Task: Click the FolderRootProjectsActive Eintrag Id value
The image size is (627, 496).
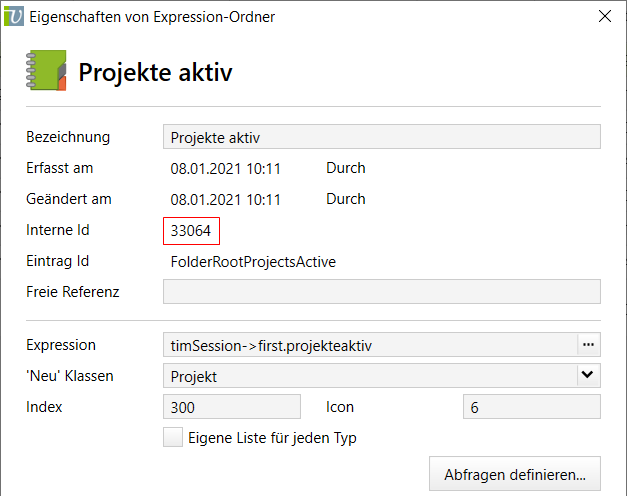Action: (253, 262)
